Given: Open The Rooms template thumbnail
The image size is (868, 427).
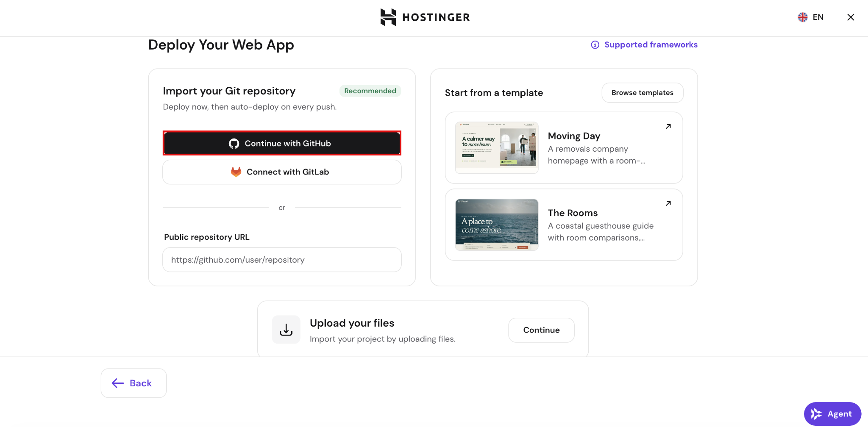Looking at the screenshot, I should 497,225.
